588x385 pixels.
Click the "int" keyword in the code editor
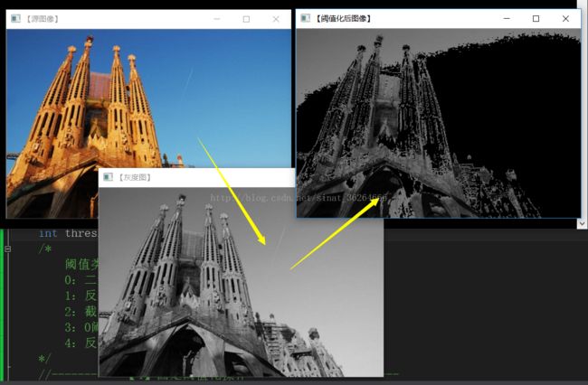(x=48, y=233)
